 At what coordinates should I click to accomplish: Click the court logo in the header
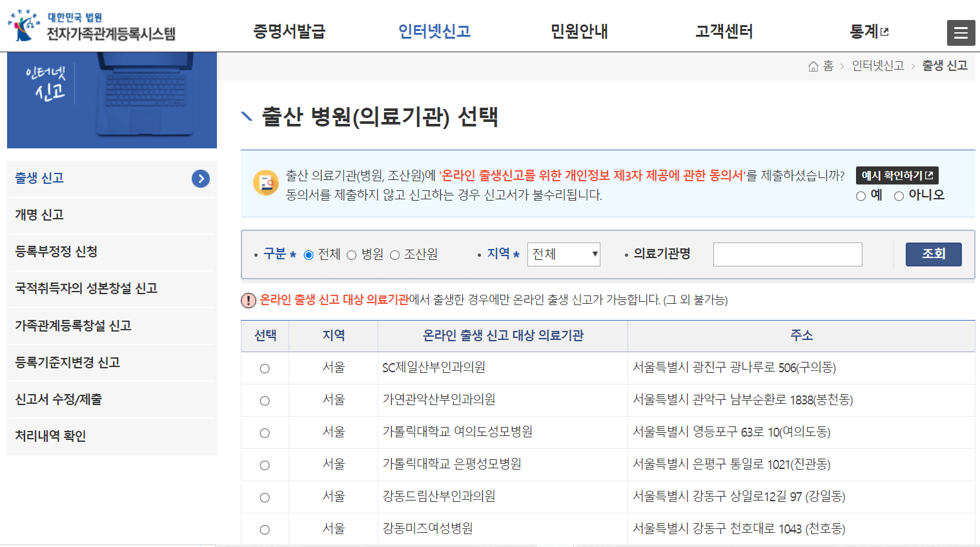tap(92, 26)
